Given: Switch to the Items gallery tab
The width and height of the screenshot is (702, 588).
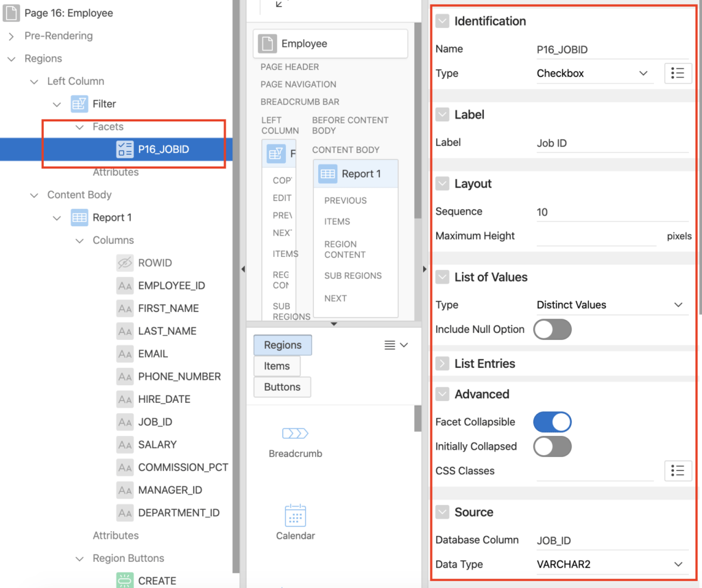Looking at the screenshot, I should (x=277, y=366).
